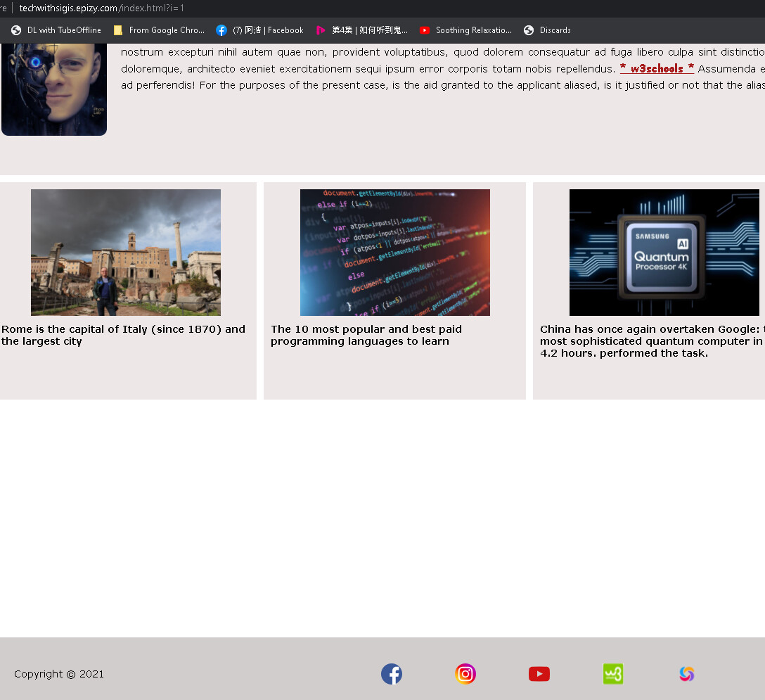Viewport: 765px width, 700px height.
Task: Click the programming code image thumbnail
Action: [394, 252]
